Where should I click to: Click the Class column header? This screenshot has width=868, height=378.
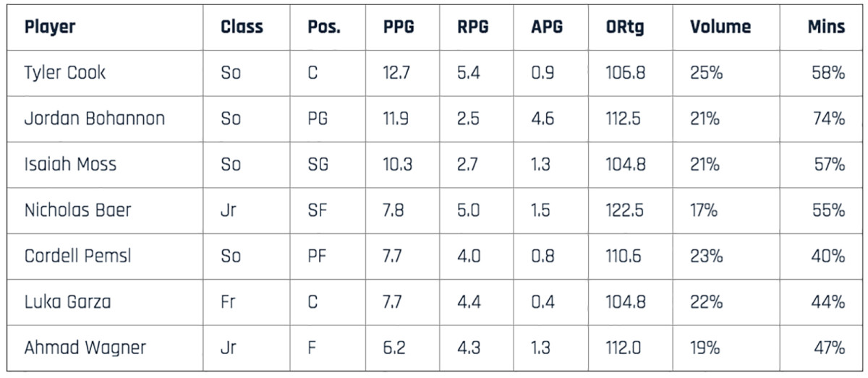242,27
